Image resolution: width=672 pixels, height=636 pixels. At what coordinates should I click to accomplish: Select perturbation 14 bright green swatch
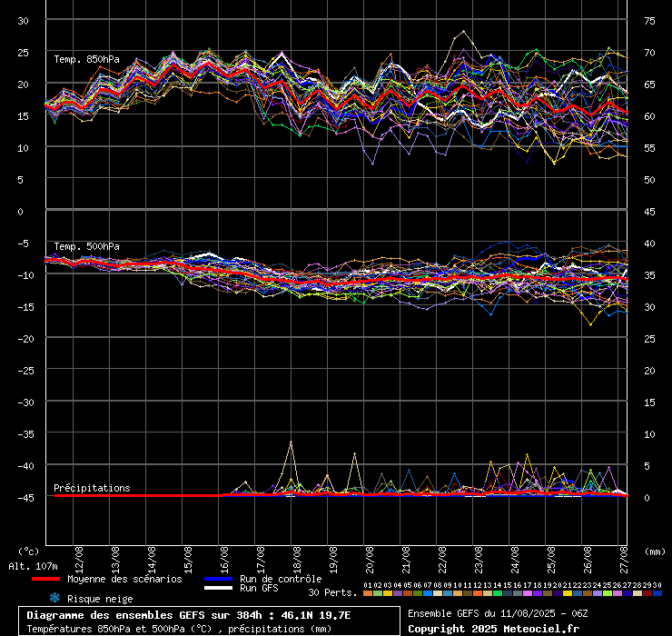pyautogui.click(x=497, y=593)
